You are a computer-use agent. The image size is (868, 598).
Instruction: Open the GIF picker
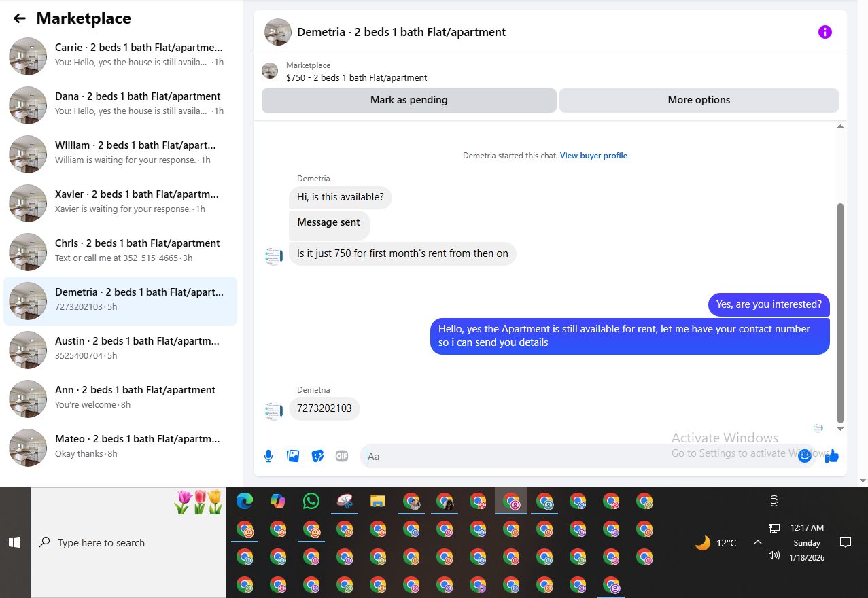pyautogui.click(x=342, y=456)
